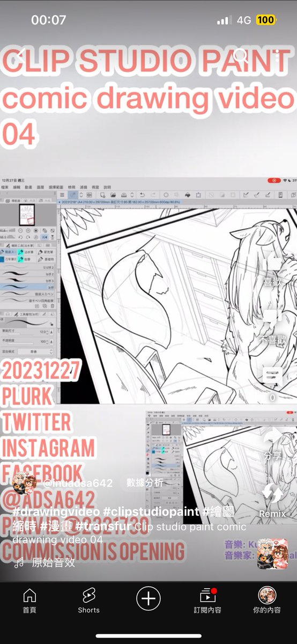Open the 訂閱內容 subscriptions tab
The height and width of the screenshot is (644, 297).
207,600
